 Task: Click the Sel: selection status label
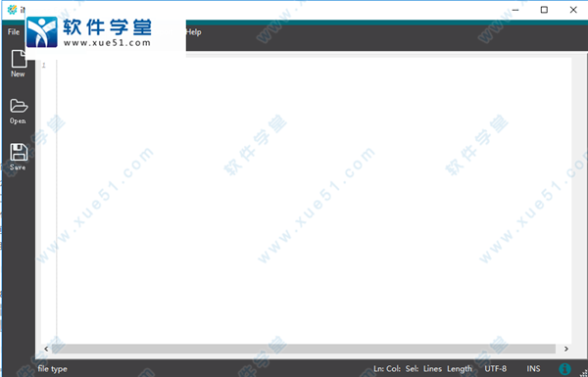pos(412,369)
